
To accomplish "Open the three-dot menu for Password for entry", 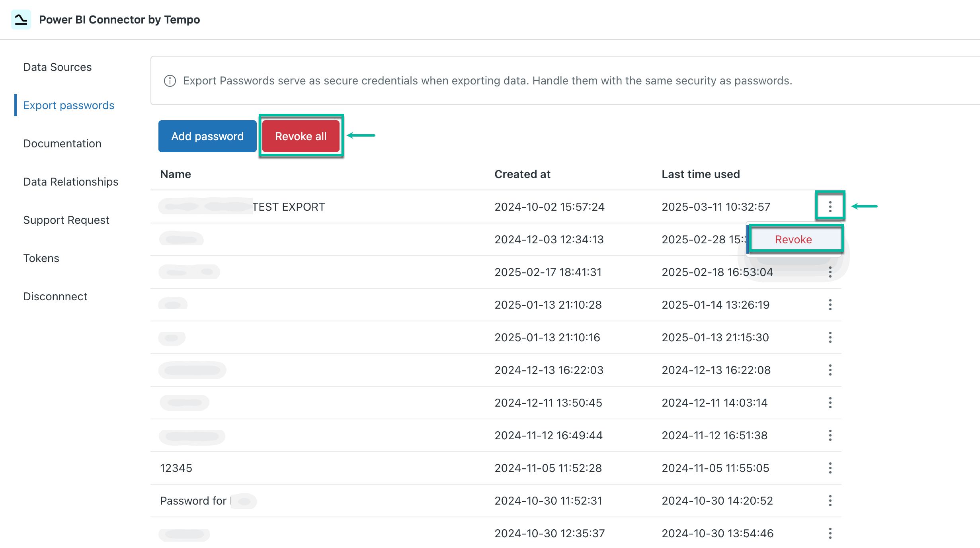I will coord(830,501).
